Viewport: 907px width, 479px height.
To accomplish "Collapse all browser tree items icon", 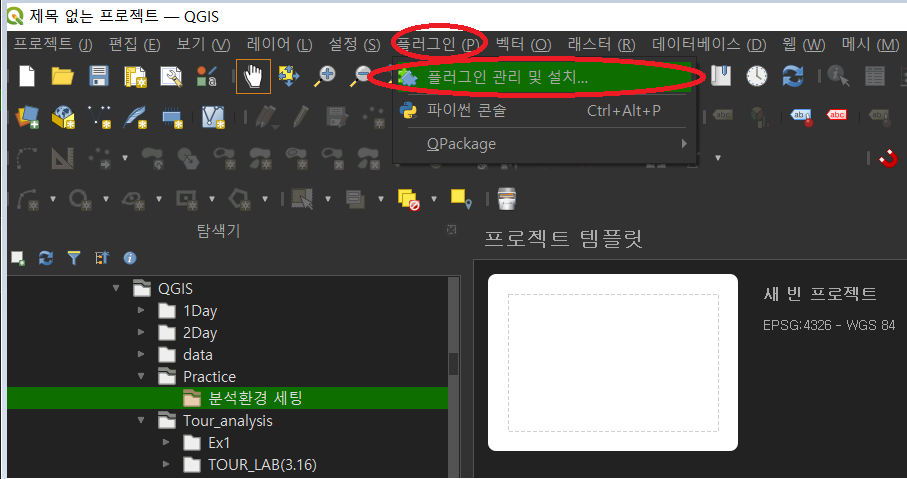I will pyautogui.click(x=102, y=258).
